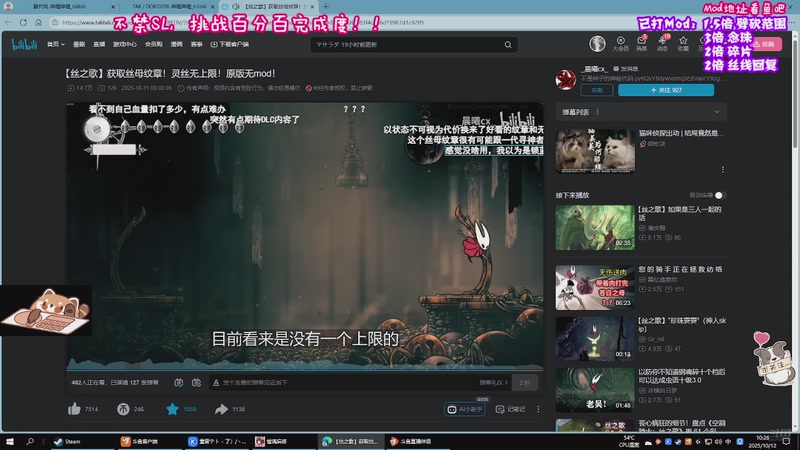The image size is (800, 450).
Task: Open the 珍珠要要 recommended video thumbnail
Action: tap(595, 339)
